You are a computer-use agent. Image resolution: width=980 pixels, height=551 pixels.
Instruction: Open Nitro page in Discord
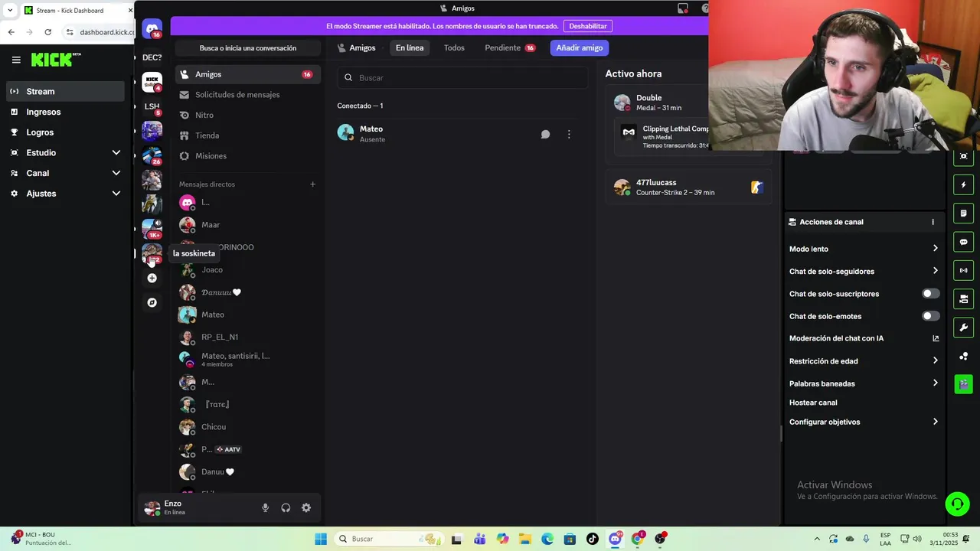coord(247,115)
